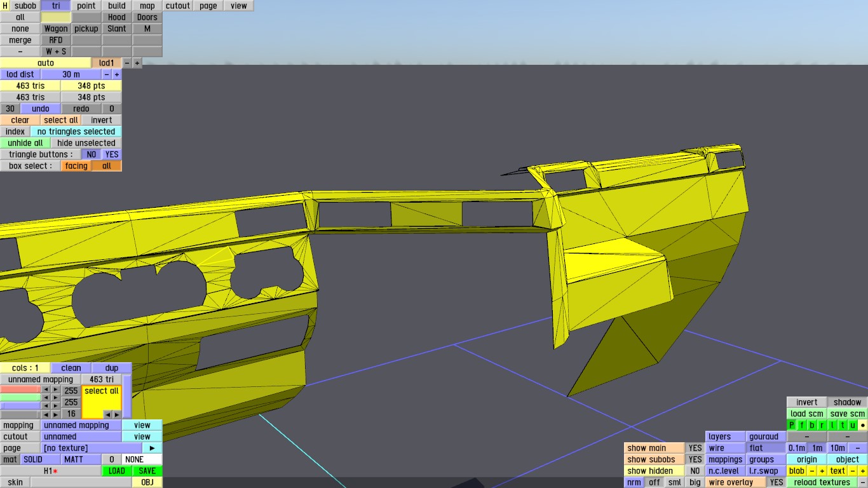Click the left arrow inside the yellow swatch
The height and width of the screenshot is (488, 868).
pos(107,414)
